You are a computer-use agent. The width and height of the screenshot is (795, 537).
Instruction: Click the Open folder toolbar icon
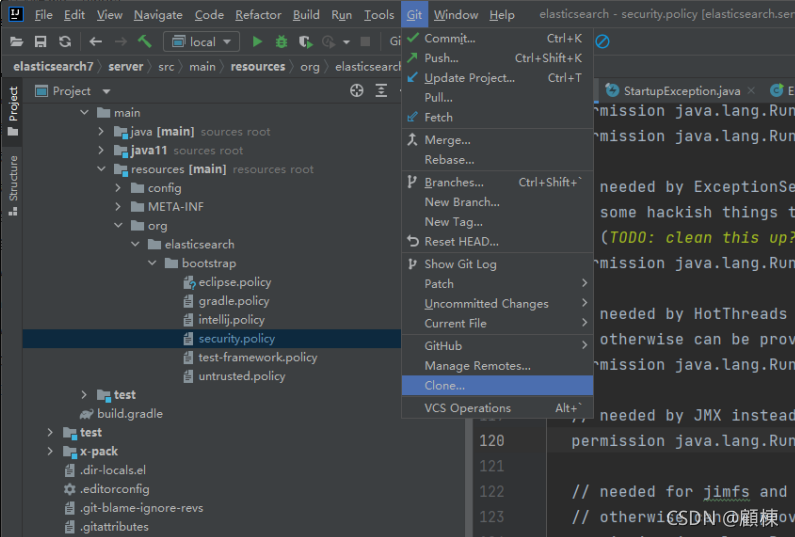coord(17,42)
